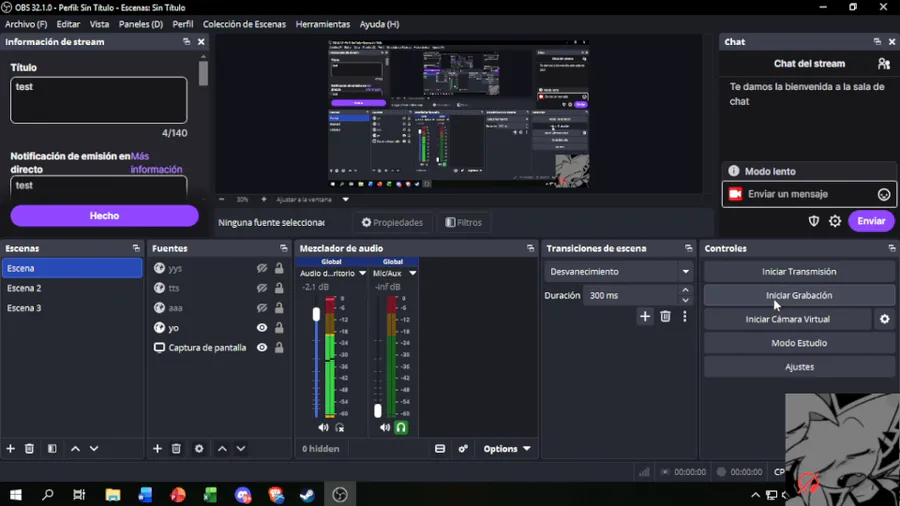The width and height of the screenshot is (900, 506).
Task: Adjust desktop audio volume slider
Action: pyautogui.click(x=316, y=314)
